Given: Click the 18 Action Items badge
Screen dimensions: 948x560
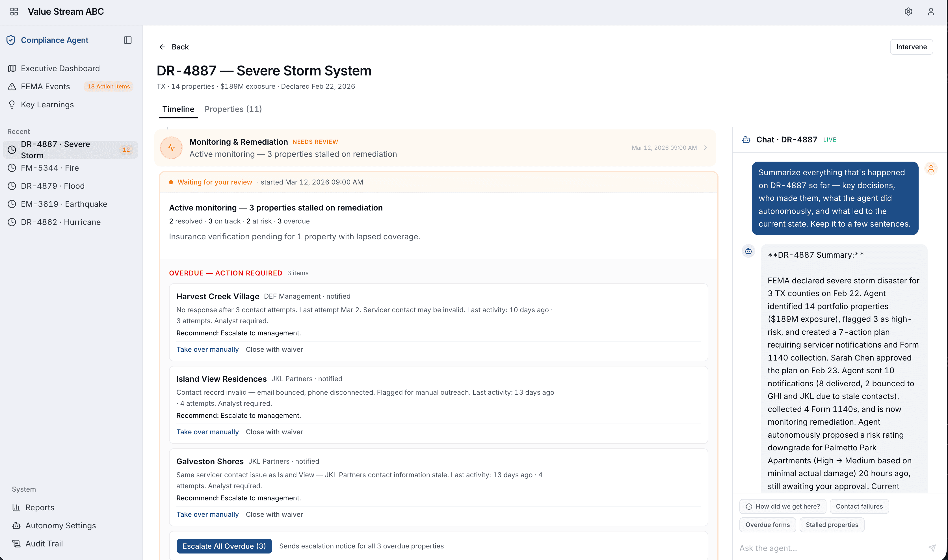Looking at the screenshot, I should pyautogui.click(x=109, y=86).
